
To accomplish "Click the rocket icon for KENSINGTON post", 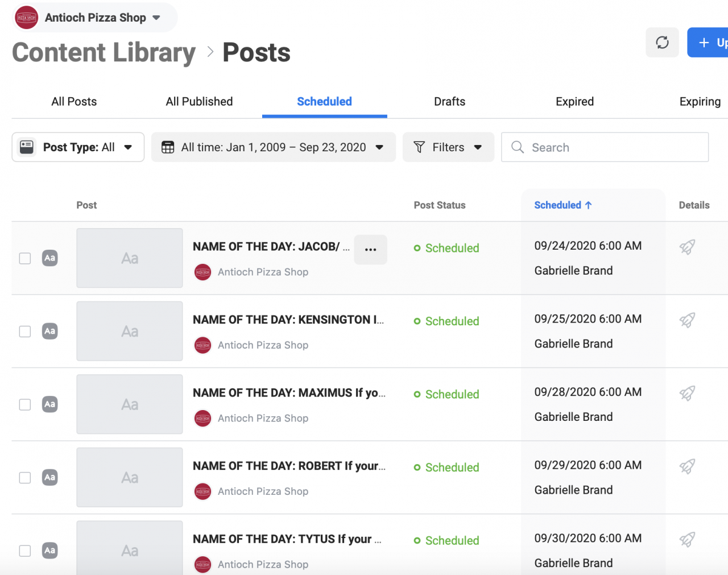I will pos(687,320).
